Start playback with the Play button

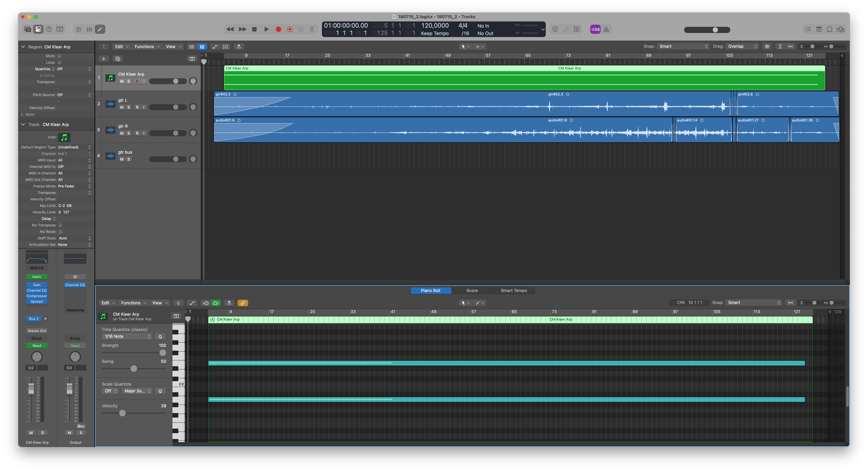pos(266,29)
